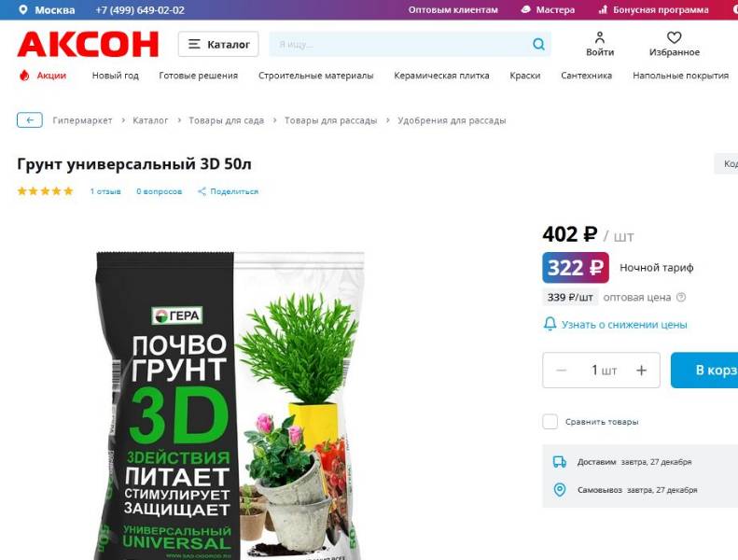The image size is (738, 560).
Task: Open the Керамическая плитка menu category
Action: coord(441,76)
